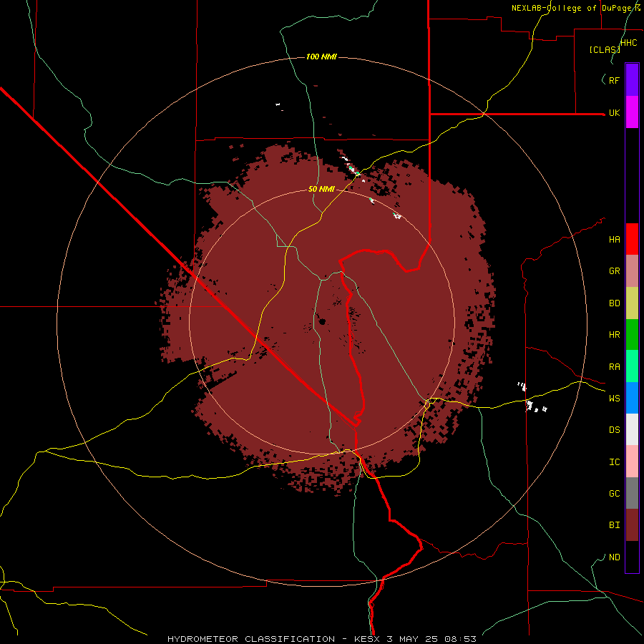Click the HHC product code text
Image resolution: width=644 pixels, height=644 pixels.
628,43
